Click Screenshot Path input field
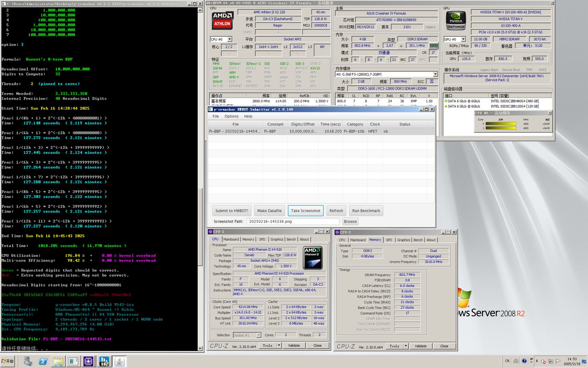Image resolution: width=588 pixels, height=368 pixels. [293, 221]
